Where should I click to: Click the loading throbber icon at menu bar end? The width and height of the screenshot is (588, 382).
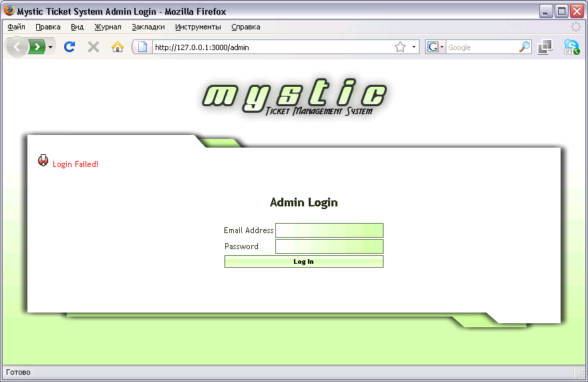(575, 27)
